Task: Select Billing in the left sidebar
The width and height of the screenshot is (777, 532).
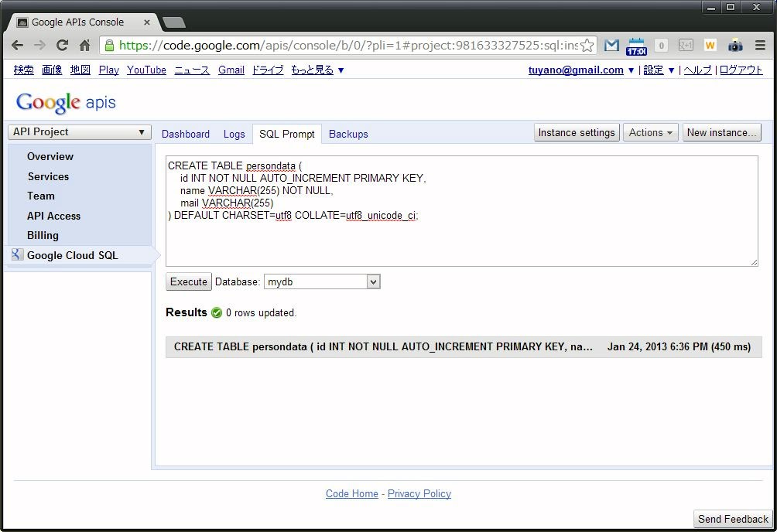Action: pyautogui.click(x=43, y=235)
